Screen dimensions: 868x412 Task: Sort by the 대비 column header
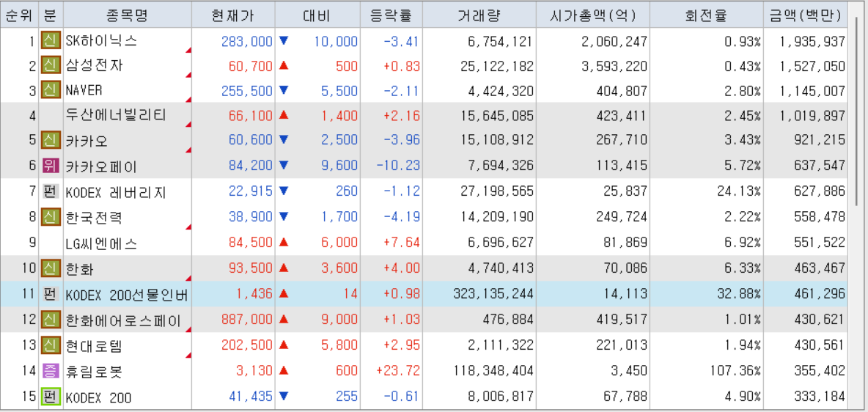coord(317,15)
